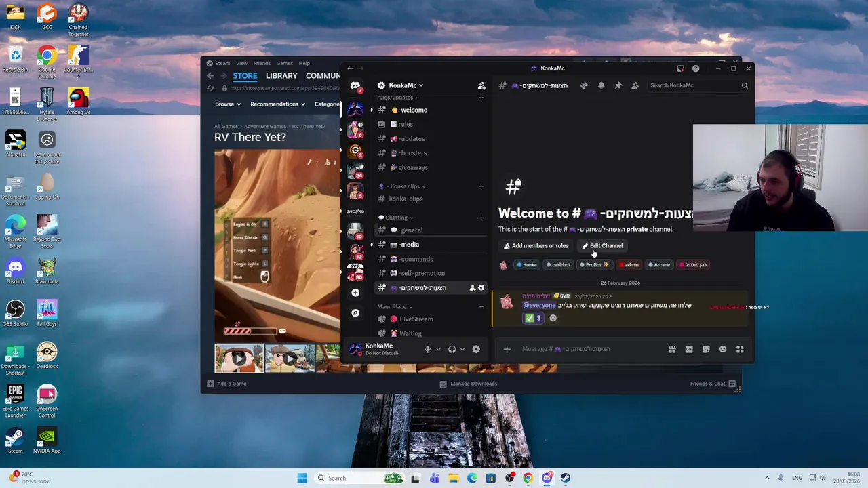Open microphone input options arrow
Viewport: 868px width, 488px height.
[x=438, y=350]
